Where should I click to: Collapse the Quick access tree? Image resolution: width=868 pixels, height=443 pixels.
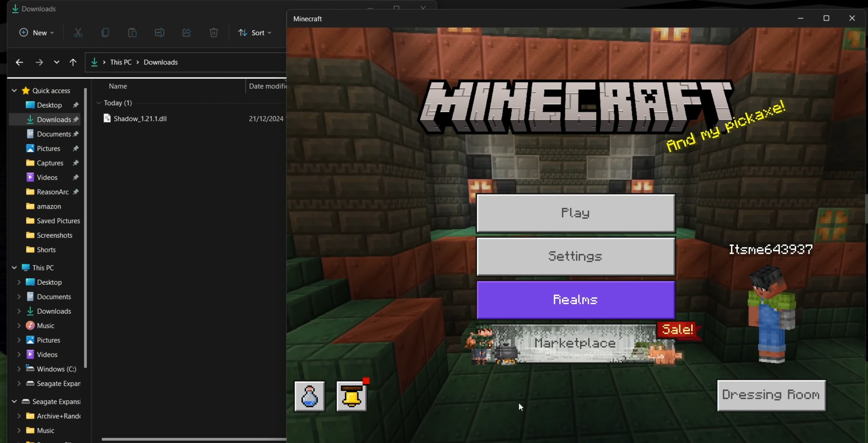[14, 90]
